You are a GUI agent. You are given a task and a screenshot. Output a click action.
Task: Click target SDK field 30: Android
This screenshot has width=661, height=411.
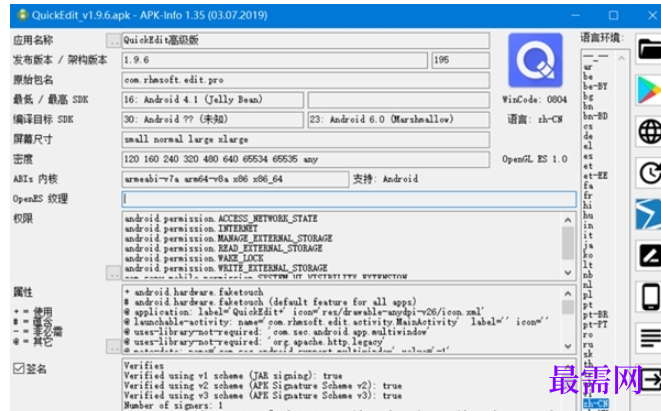212,120
